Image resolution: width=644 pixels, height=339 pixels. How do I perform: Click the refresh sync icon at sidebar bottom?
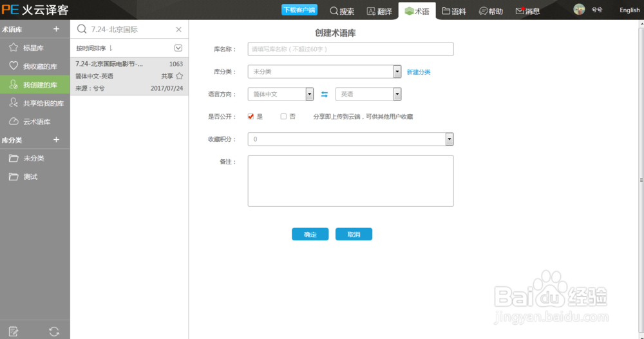click(54, 331)
